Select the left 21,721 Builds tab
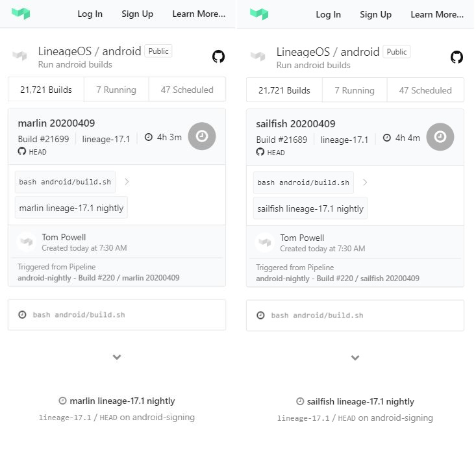476x450 pixels. [46, 90]
